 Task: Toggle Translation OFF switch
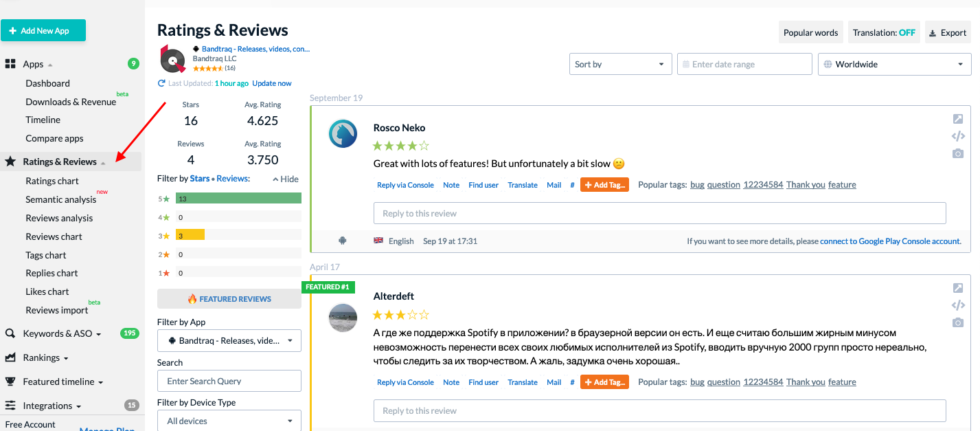coord(884,32)
